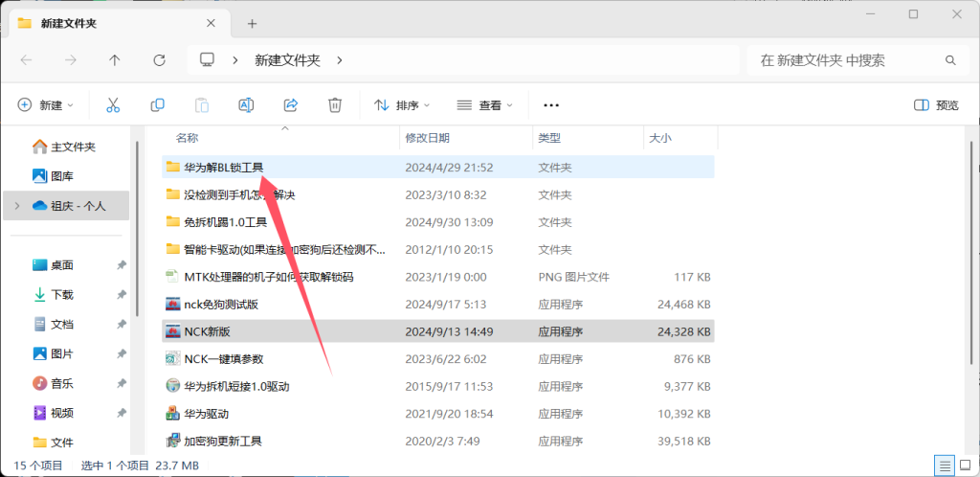Switch to details view in status bar
This screenshot has height=477, width=980.
point(945,466)
